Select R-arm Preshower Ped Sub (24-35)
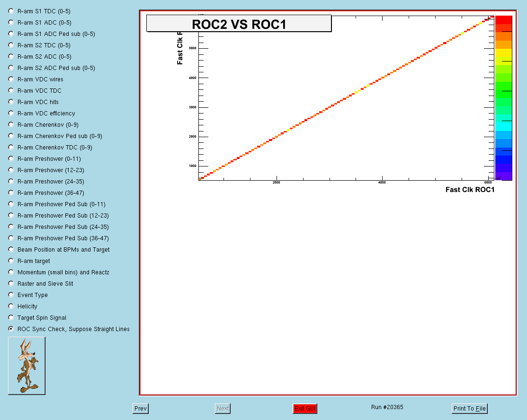The image size is (527, 420). pos(11,227)
